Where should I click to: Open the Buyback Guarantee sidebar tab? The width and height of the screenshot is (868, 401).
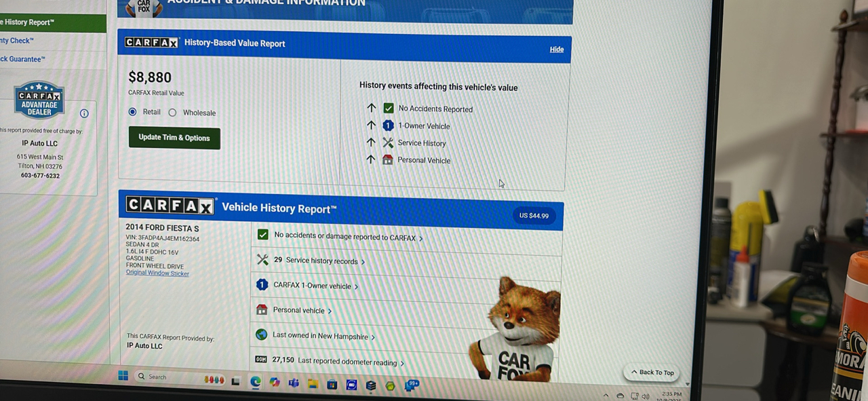(x=24, y=59)
